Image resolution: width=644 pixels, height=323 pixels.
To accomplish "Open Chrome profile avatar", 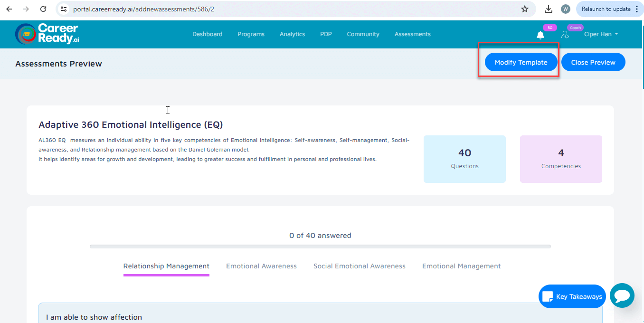I will click(565, 9).
